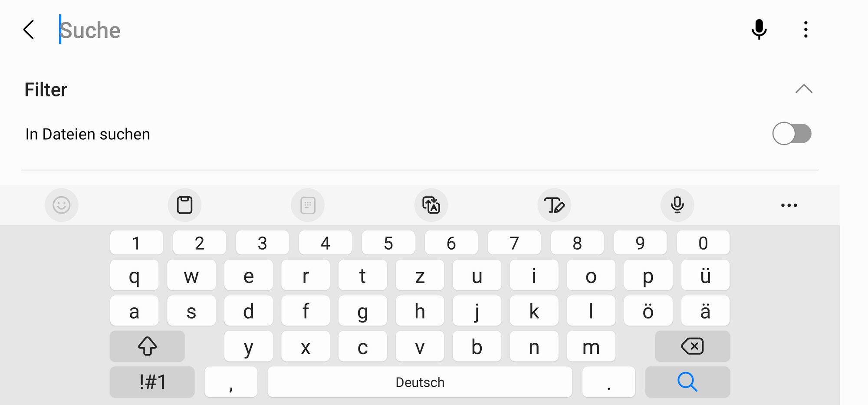The width and height of the screenshot is (868, 405).
Task: Open the emoji picker in keyboard toolbar
Action: [x=62, y=205]
